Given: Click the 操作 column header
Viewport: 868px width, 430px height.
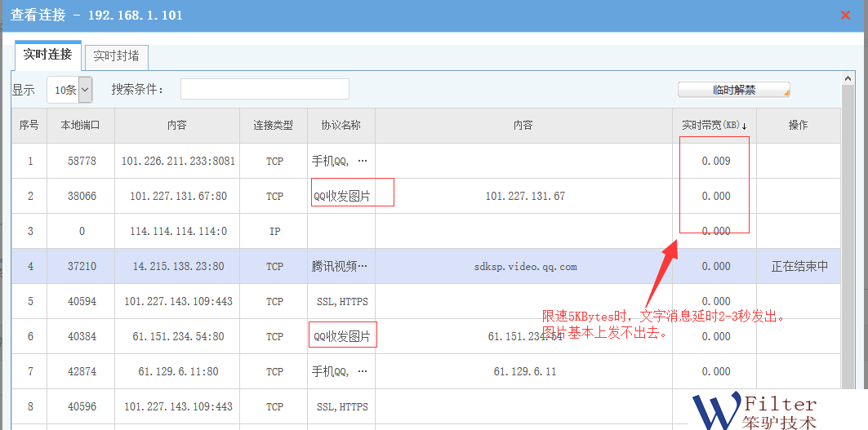Looking at the screenshot, I should pos(798,126).
